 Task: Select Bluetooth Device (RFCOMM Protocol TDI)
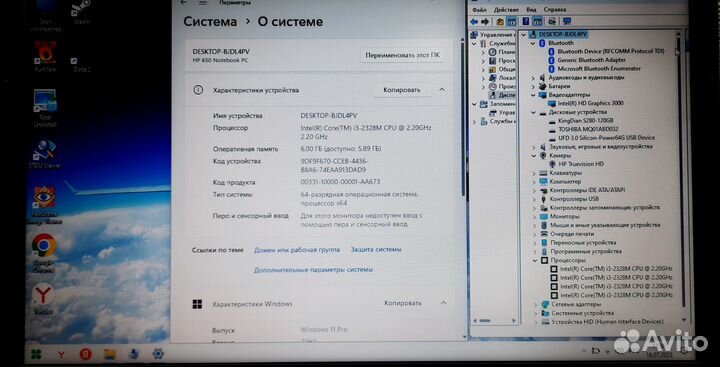611,51
